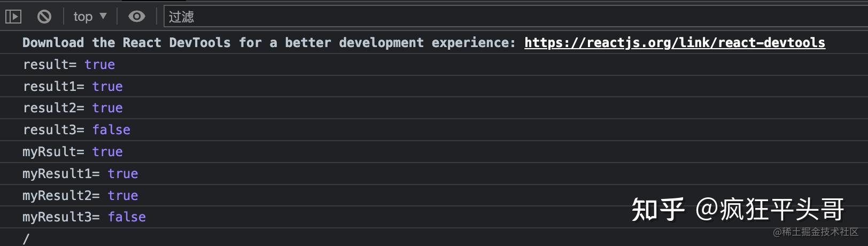Select the 'result2= true' log line

[x=434, y=108]
